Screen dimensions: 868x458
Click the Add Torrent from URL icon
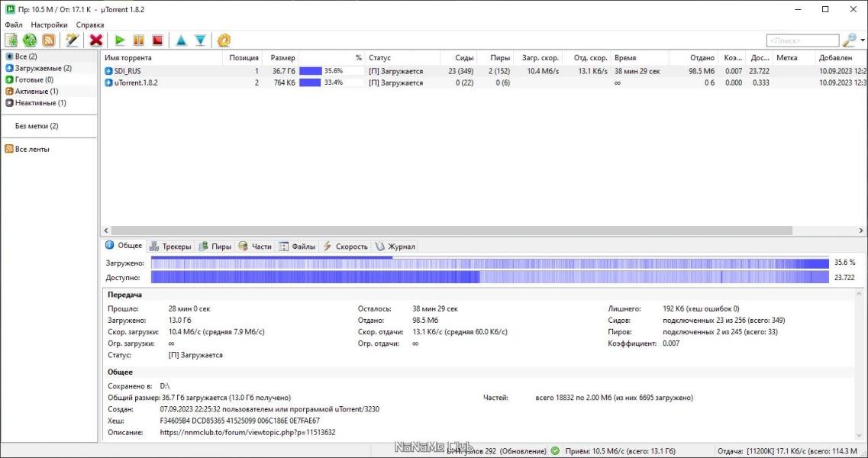pyautogui.click(x=30, y=40)
